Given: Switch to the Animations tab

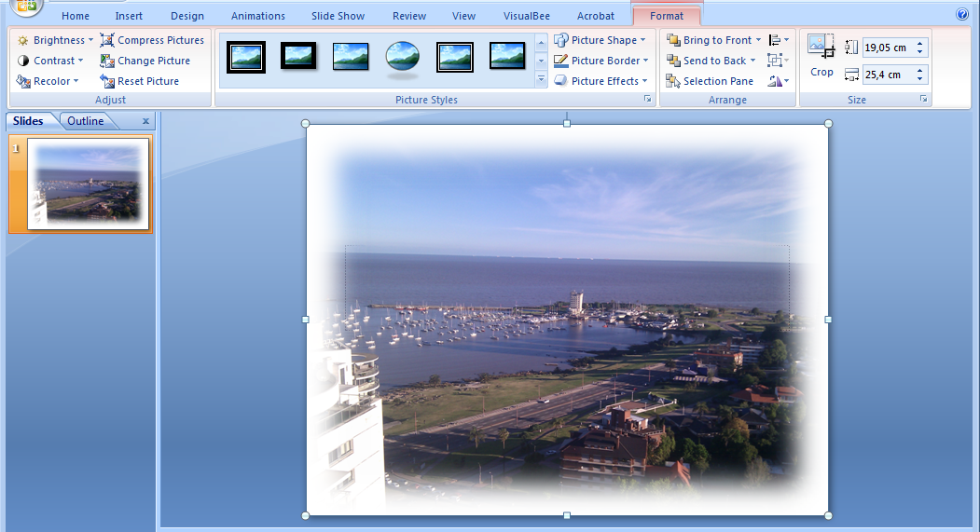Looking at the screenshot, I should pos(258,16).
